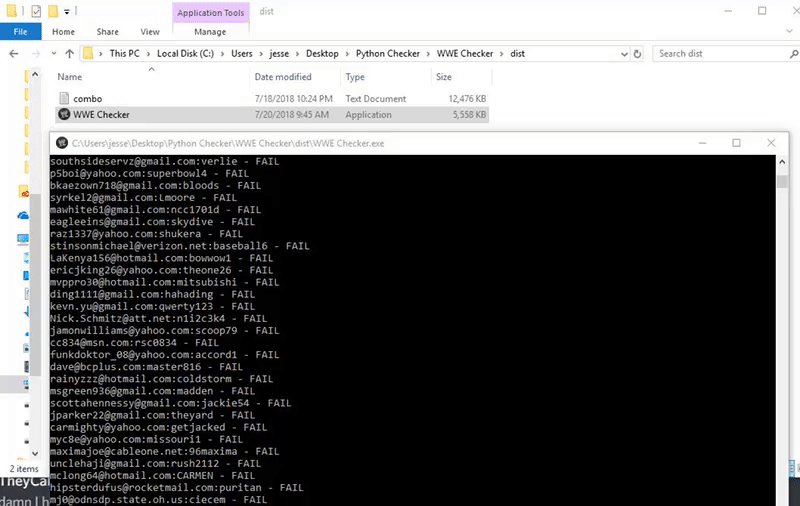Open the Customize Quick Access Toolbar arrow
This screenshot has height=506, width=800.
[67, 11]
